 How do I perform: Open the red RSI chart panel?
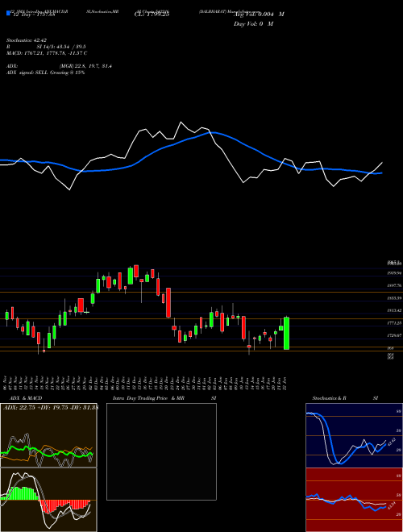point(354,500)
